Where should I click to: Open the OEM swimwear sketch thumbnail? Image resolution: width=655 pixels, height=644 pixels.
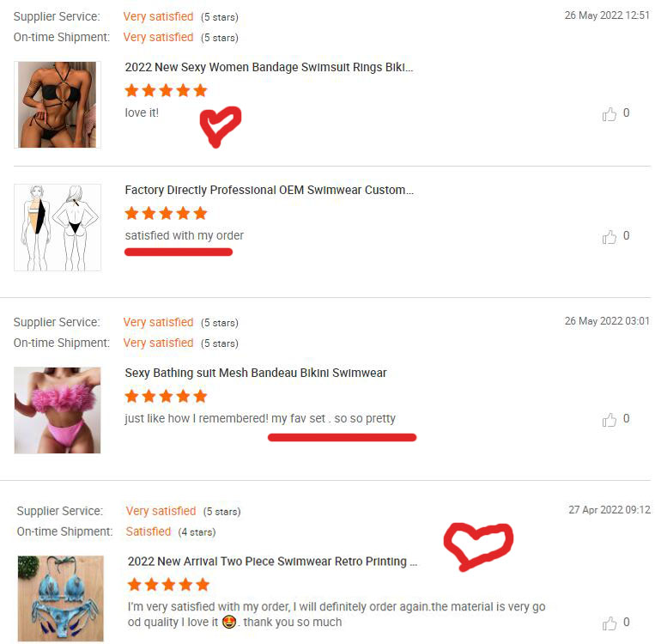point(58,228)
